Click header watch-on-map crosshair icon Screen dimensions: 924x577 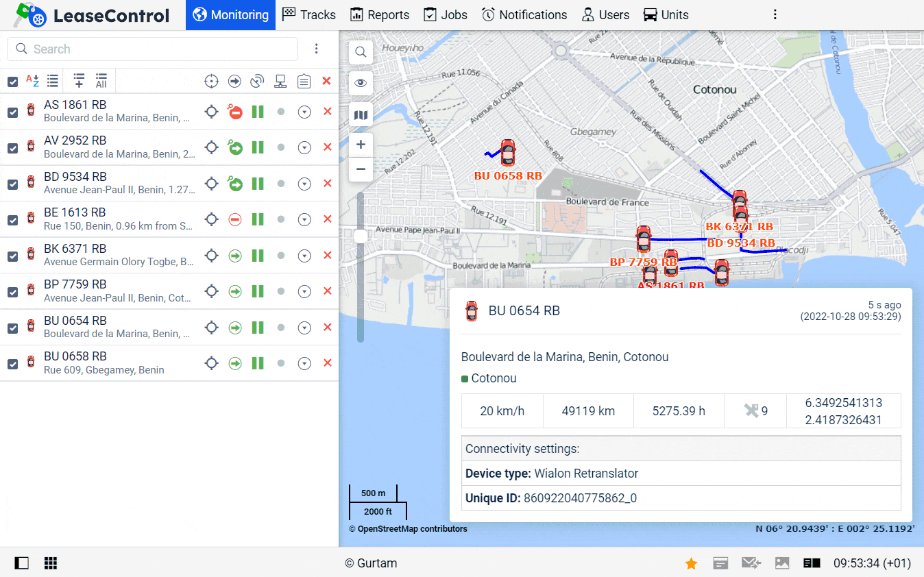click(212, 82)
